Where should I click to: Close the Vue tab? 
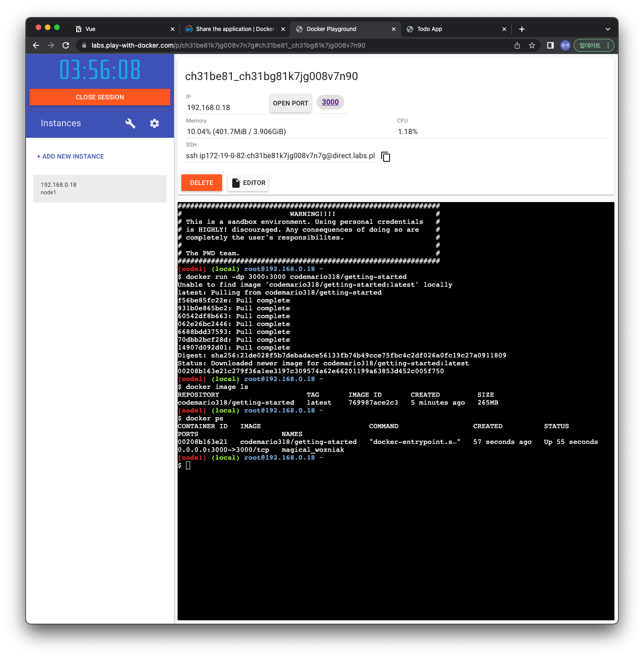tap(173, 29)
